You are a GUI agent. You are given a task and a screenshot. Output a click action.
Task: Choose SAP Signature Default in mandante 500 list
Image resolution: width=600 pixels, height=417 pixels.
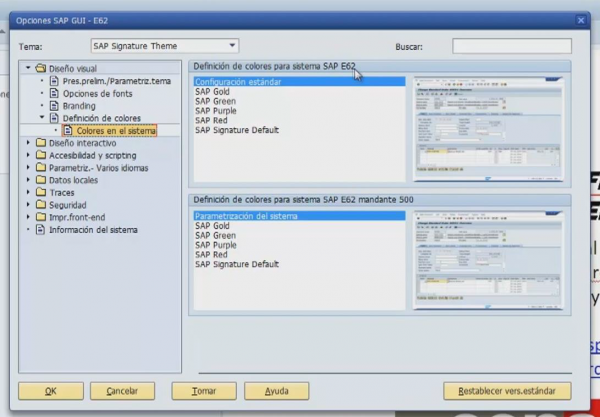coord(237,264)
